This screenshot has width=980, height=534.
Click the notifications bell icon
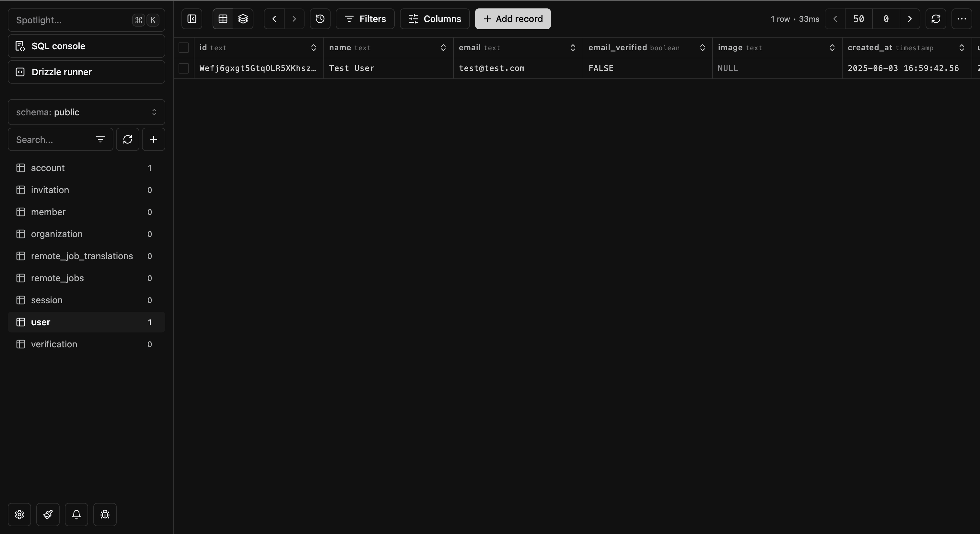click(x=76, y=515)
